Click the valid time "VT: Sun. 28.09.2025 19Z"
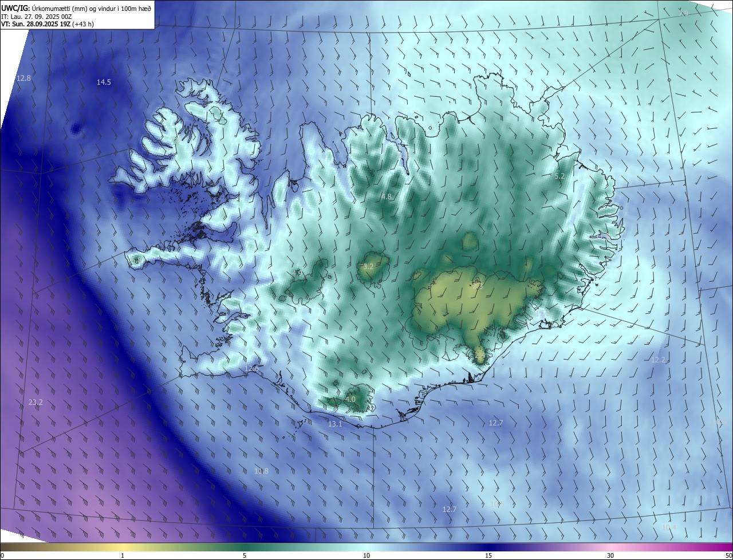Image resolution: width=733 pixels, height=560 pixels. point(36,25)
